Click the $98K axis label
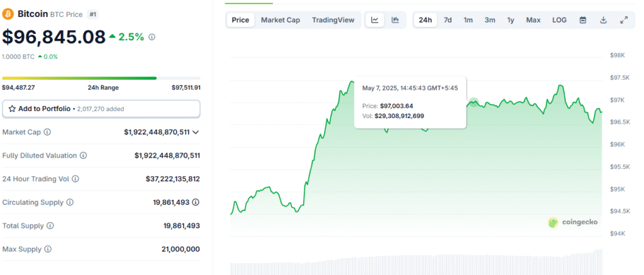Screen dimensions: 644x275 tap(618, 55)
